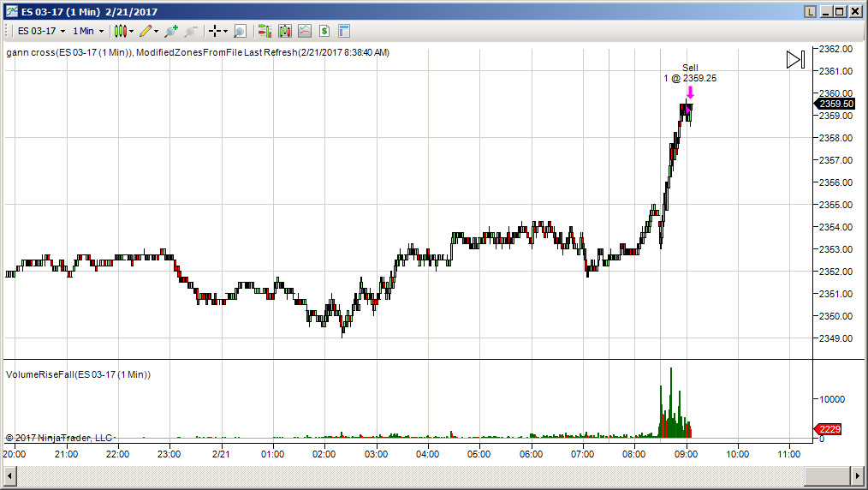This screenshot has height=490, width=868.
Task: Open the ES 03-17 instrument selector dropdown
Action: 41,31
